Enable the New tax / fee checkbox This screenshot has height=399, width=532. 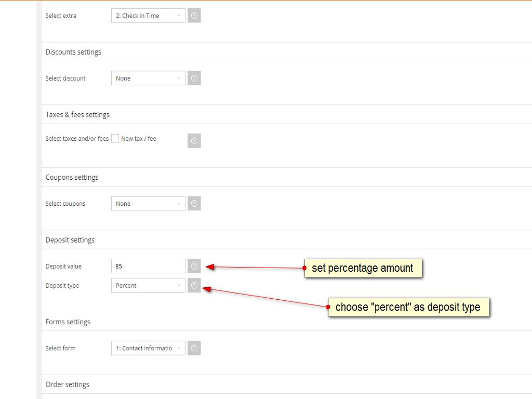tap(115, 139)
